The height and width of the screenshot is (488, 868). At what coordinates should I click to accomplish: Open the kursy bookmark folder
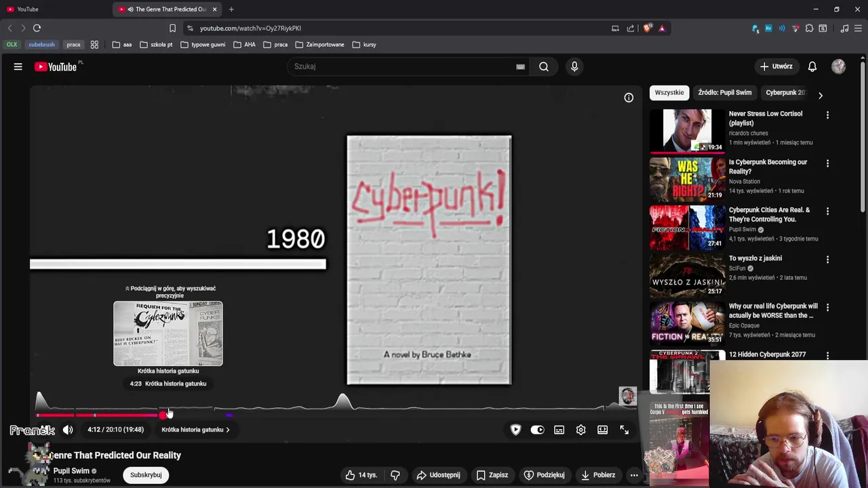[364, 45]
